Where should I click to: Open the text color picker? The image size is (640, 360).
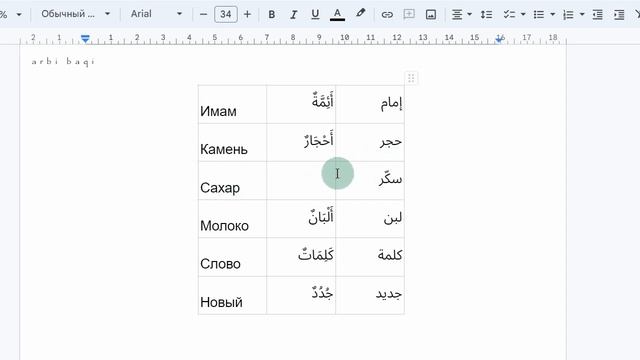(x=337, y=15)
